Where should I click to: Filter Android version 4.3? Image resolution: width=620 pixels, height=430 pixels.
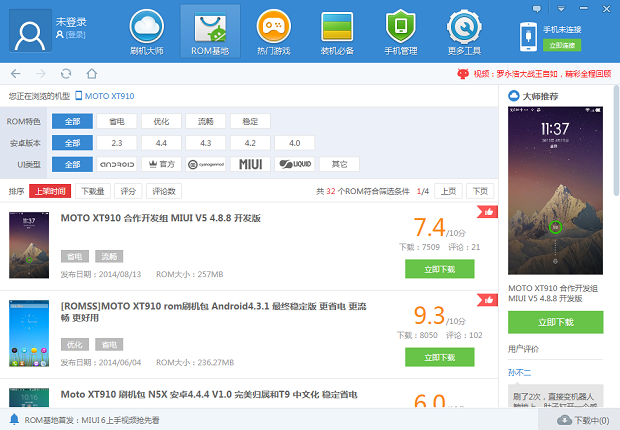click(206, 143)
